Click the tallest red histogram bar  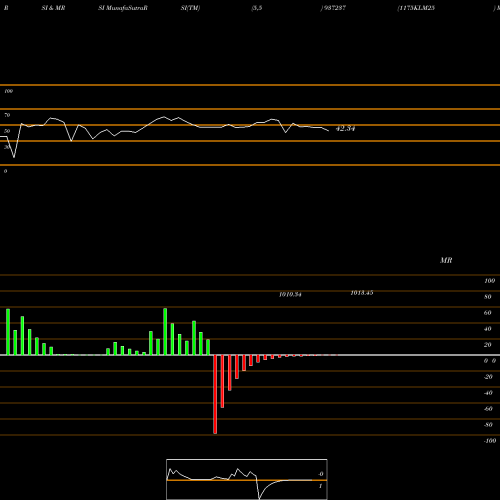(215, 394)
